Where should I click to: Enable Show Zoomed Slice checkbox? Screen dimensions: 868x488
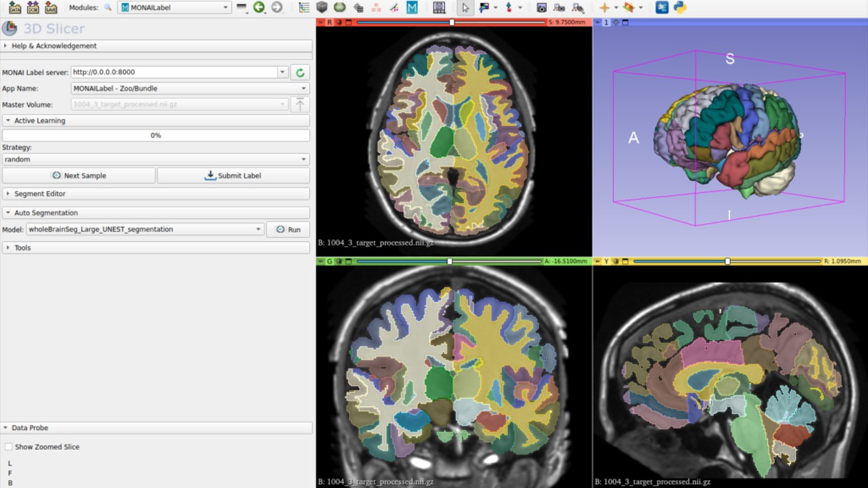pos(9,447)
